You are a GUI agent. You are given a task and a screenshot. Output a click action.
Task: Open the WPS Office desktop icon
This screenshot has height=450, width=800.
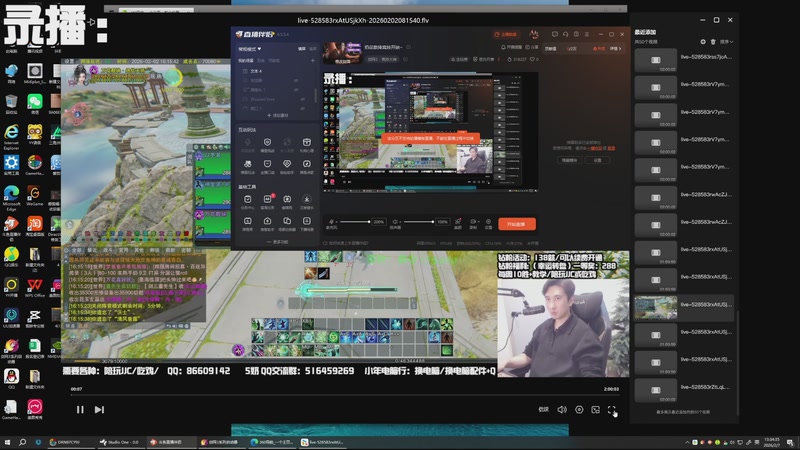click(34, 287)
